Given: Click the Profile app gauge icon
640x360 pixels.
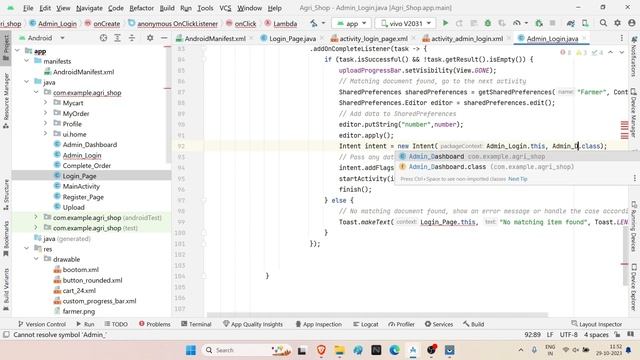Looking at the screenshot, I should click(517, 23).
